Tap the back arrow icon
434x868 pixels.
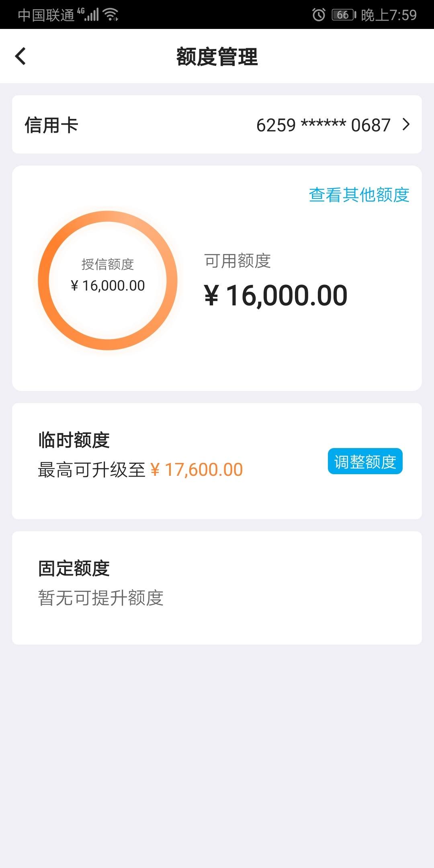click(x=20, y=56)
